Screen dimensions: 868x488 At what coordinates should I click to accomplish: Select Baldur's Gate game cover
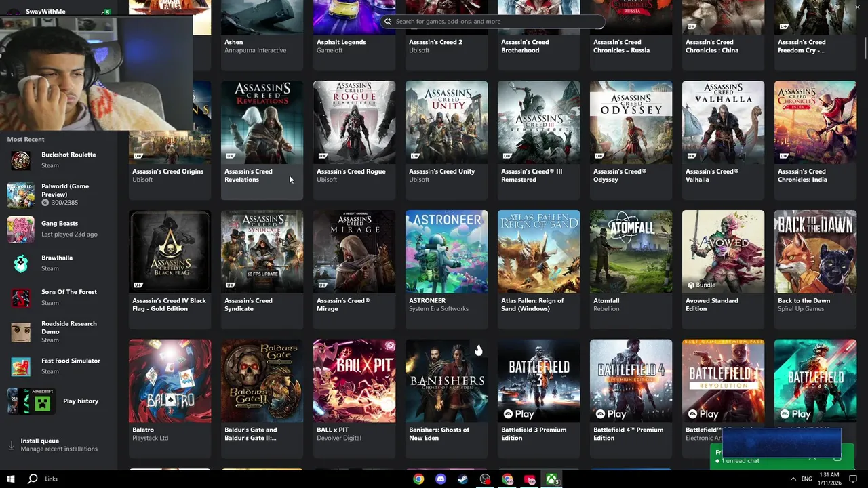pyautogui.click(x=262, y=381)
